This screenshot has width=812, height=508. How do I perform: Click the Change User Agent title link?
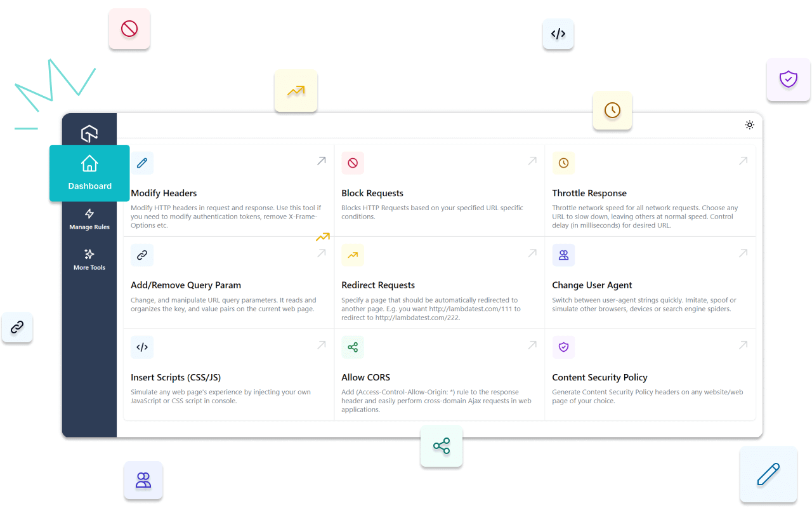[592, 284]
